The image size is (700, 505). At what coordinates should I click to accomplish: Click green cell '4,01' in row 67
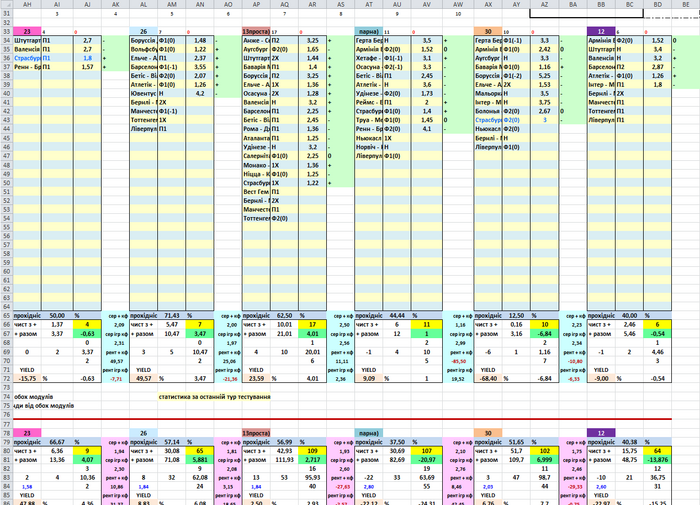[312, 334]
